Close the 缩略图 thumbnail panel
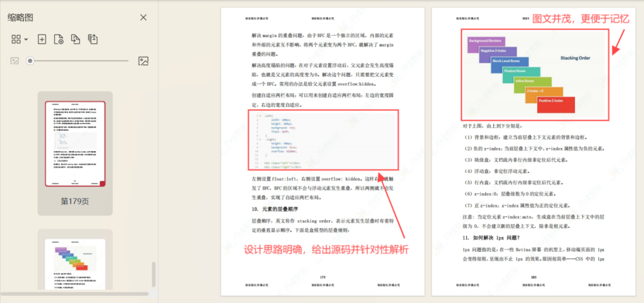The width and height of the screenshot is (644, 303). [x=143, y=17]
